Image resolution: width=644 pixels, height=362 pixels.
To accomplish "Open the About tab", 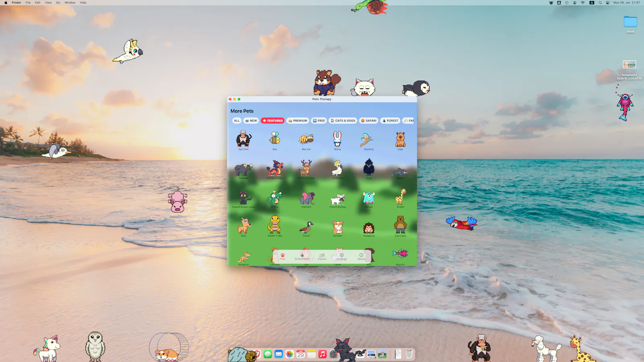I will (x=361, y=257).
